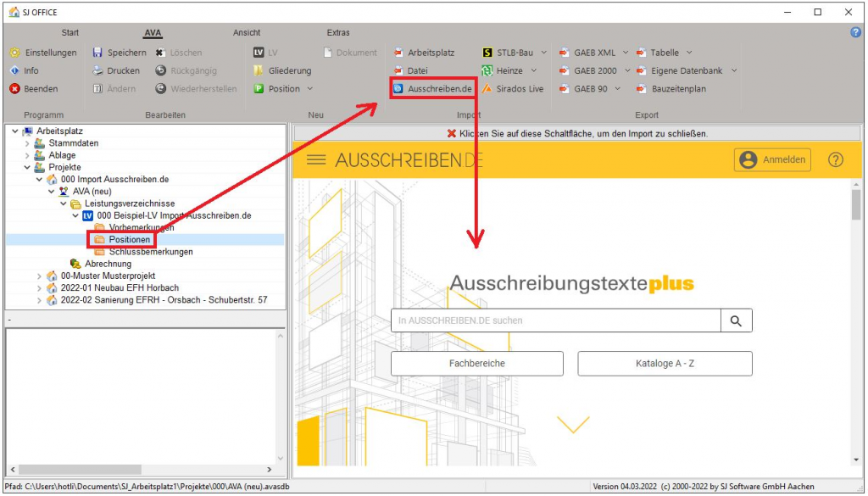This screenshot has height=496, width=868.
Task: Click the Sirados Live import icon
Action: (487, 89)
